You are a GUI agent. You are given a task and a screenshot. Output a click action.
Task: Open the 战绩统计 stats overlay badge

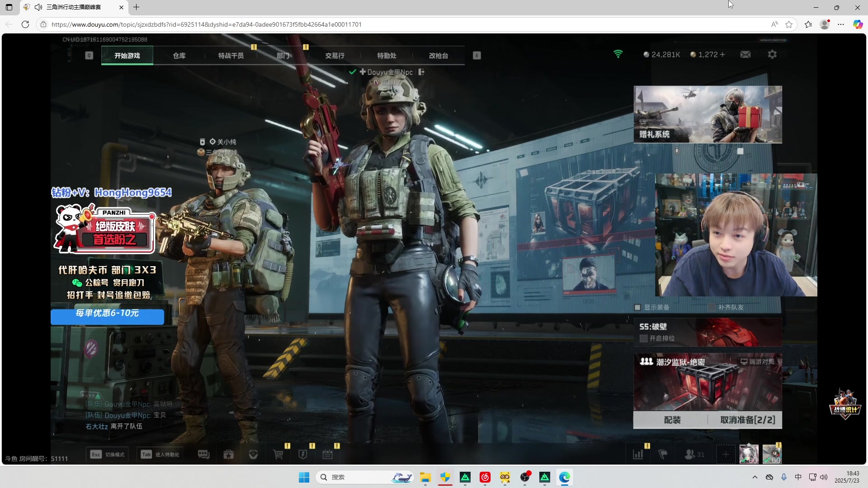(x=845, y=404)
